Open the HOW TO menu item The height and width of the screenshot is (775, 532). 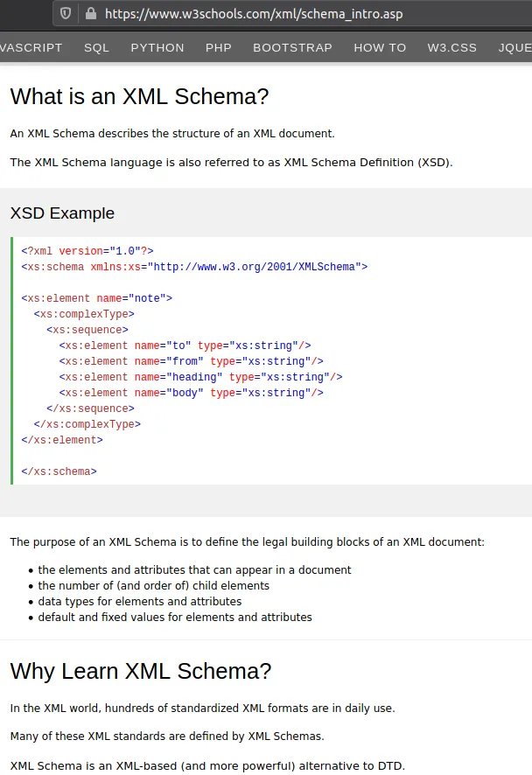pyautogui.click(x=380, y=47)
